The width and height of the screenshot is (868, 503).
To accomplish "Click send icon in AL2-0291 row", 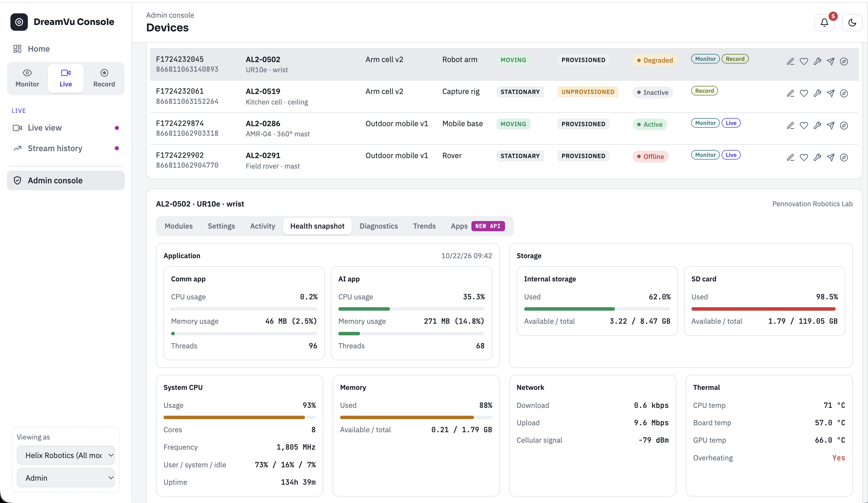I will click(830, 158).
